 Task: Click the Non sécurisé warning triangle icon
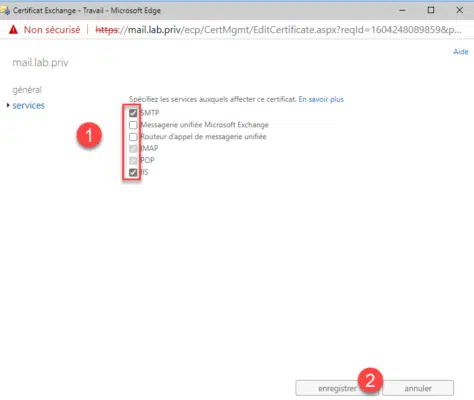point(13,30)
